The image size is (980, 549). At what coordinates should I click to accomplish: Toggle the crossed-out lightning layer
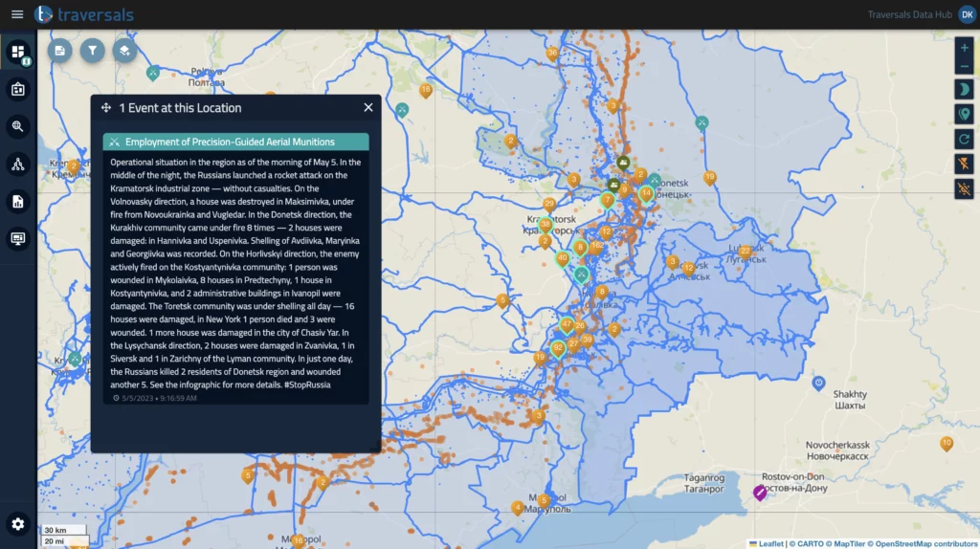pyautogui.click(x=965, y=165)
